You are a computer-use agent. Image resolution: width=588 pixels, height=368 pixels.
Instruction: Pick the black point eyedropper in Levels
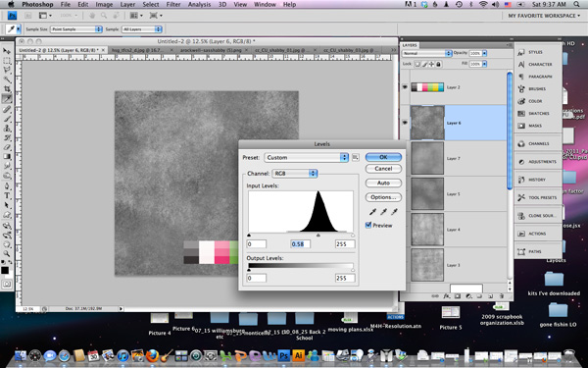point(372,212)
